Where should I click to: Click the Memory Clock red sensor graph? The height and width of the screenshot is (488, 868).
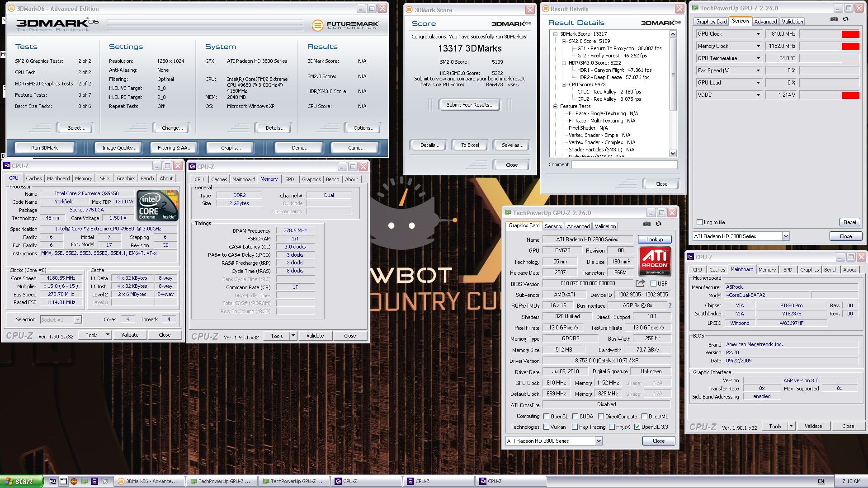850,47
